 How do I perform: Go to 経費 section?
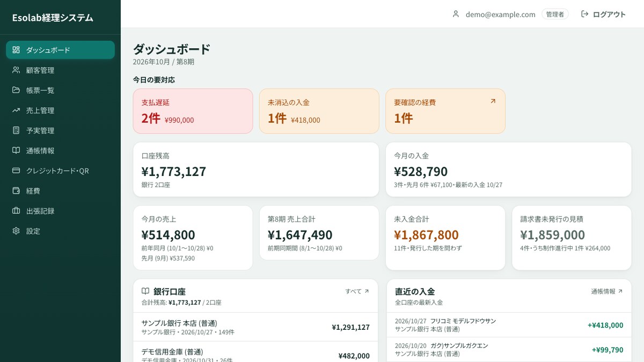click(x=60, y=190)
